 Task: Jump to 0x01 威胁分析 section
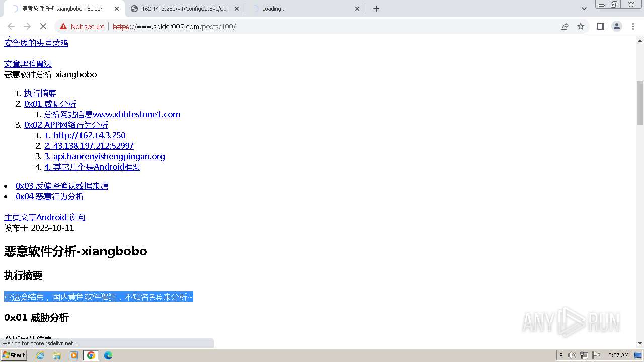(x=50, y=104)
